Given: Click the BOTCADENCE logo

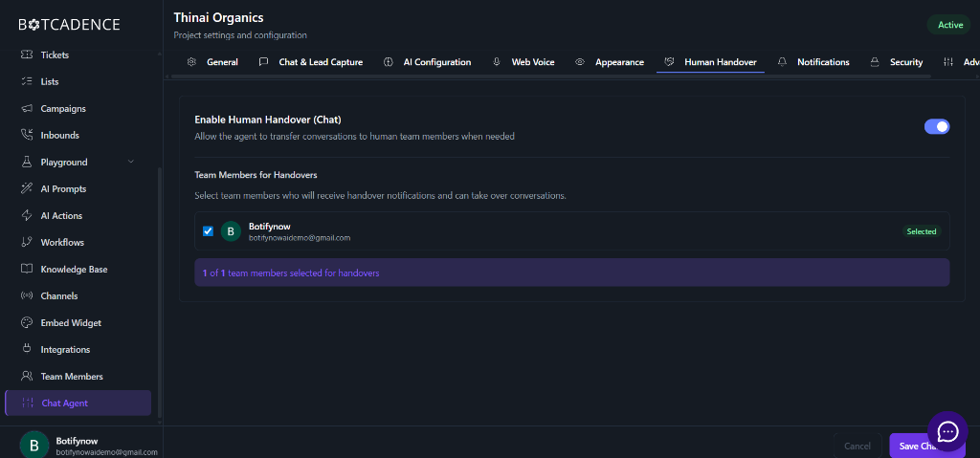Looking at the screenshot, I should [69, 24].
